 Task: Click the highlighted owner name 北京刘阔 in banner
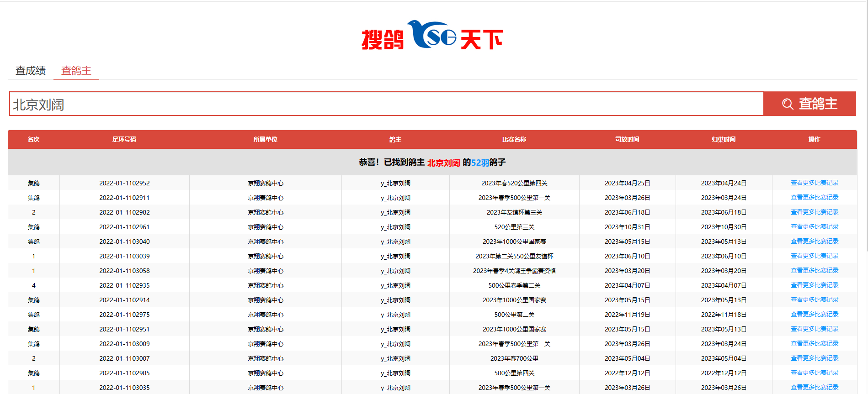click(x=443, y=163)
